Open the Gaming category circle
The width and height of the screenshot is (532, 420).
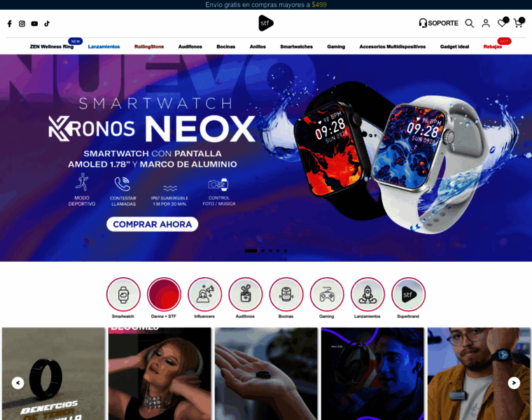point(327,294)
